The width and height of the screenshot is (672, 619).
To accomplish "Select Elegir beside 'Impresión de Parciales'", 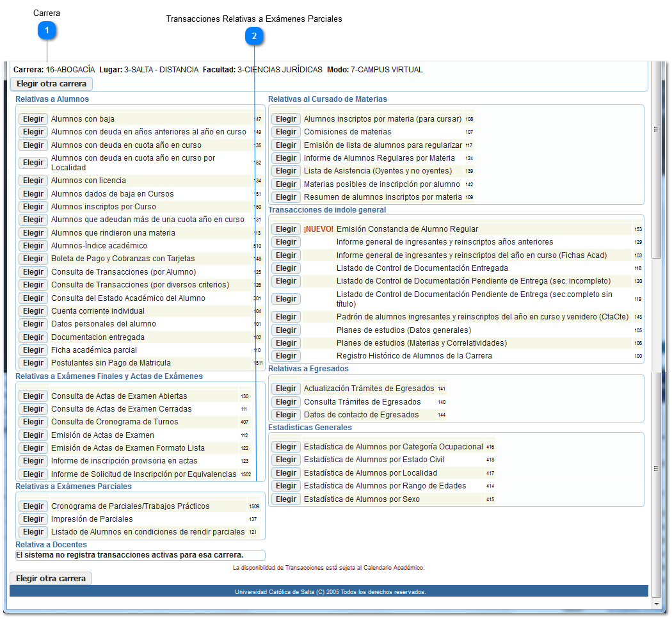I will click(33, 519).
